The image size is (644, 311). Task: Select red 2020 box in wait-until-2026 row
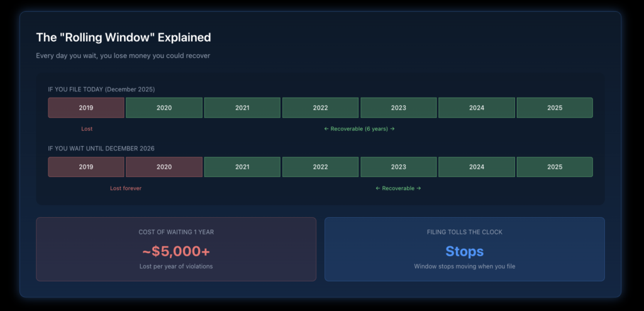(164, 167)
